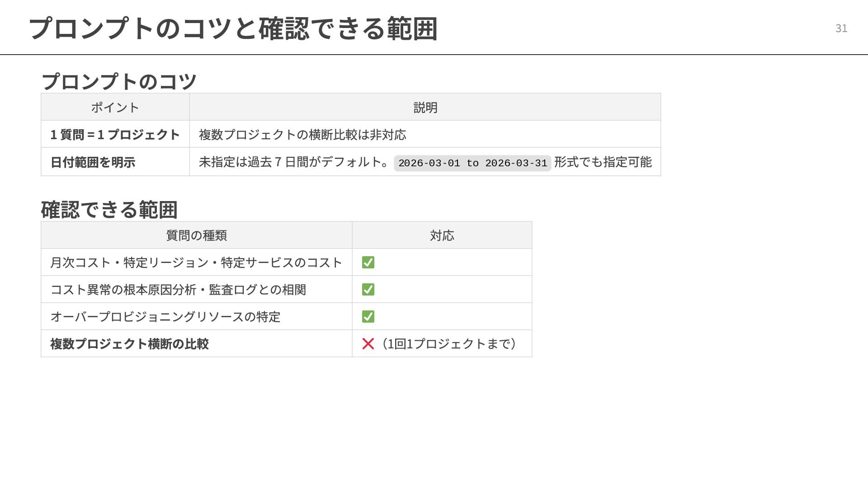This screenshot has width=868, height=488.
Task: Click the 1 質問 = 1 プロジェクト cell
Action: [115, 135]
